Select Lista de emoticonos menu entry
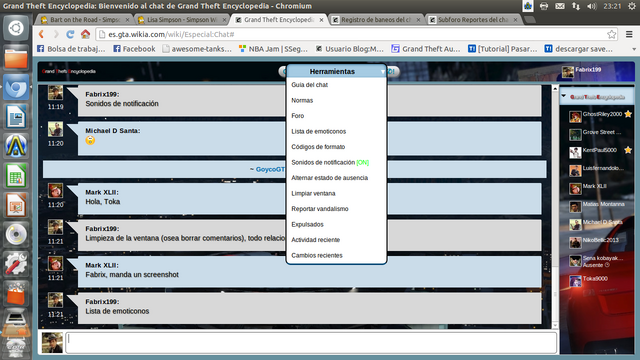 318,131
